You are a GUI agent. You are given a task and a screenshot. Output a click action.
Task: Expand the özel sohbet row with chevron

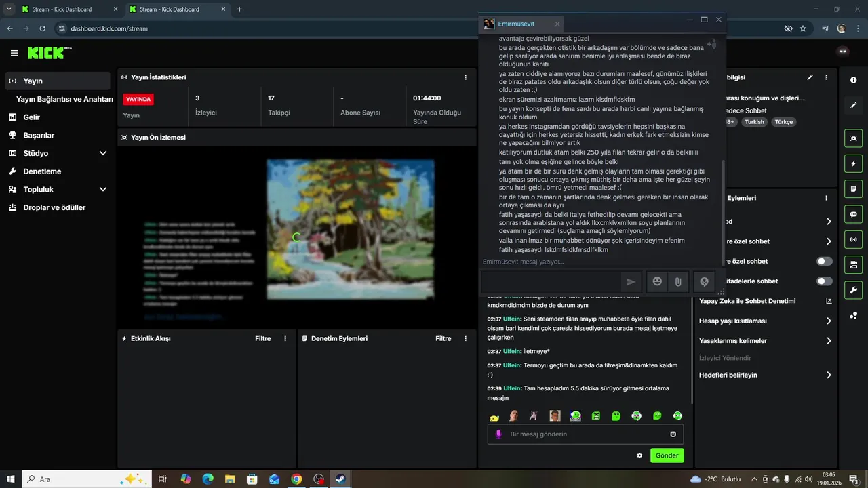[829, 241]
